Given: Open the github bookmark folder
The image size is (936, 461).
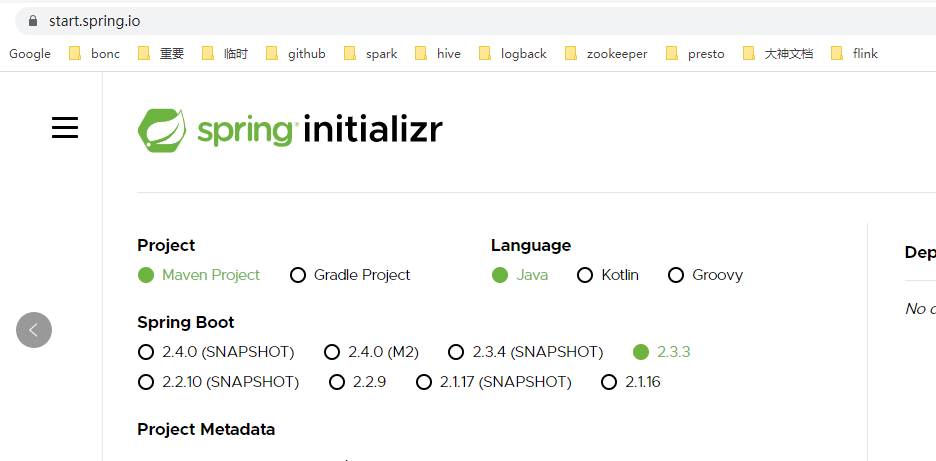Looking at the screenshot, I should pos(295,54).
